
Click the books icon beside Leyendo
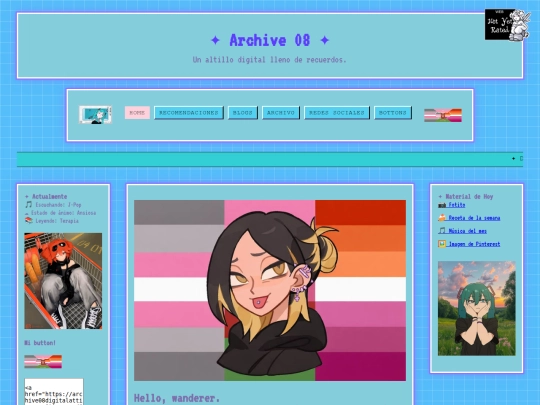coord(29,220)
